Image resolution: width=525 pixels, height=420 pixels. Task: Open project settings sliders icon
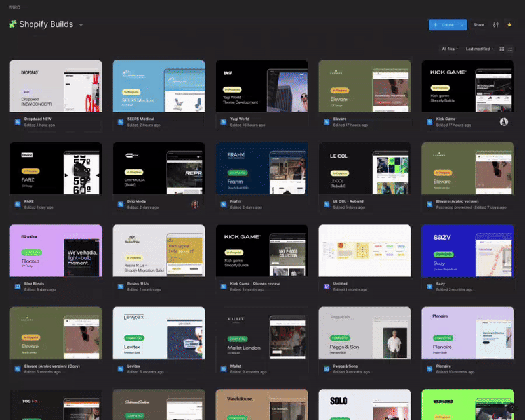(496, 24)
